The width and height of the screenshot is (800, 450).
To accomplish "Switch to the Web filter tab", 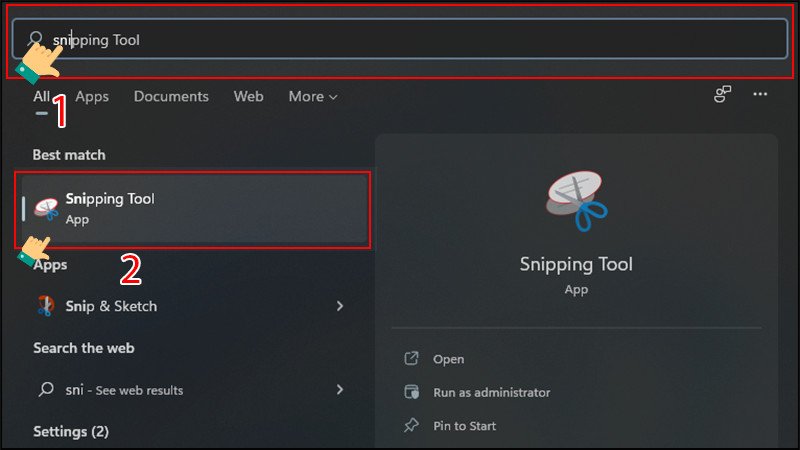I will coord(248,96).
